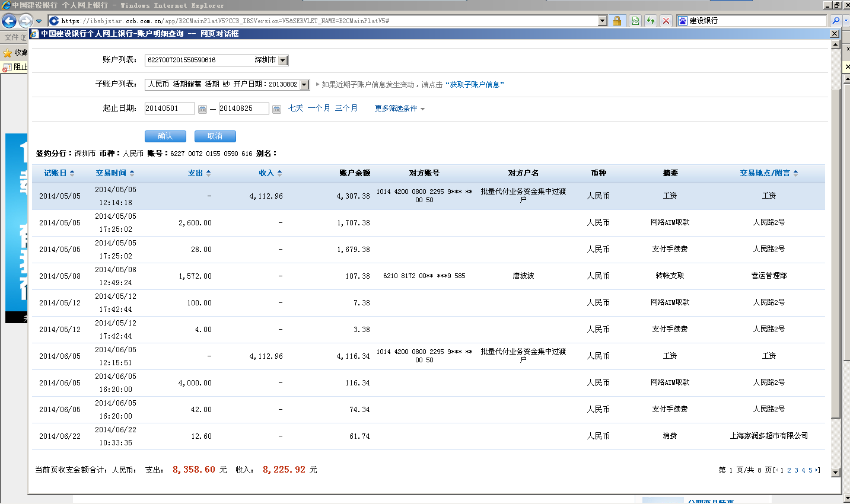Image resolution: width=850 pixels, height=504 pixels.
Task: Select the 三个月 quick date range
Action: coord(346,109)
